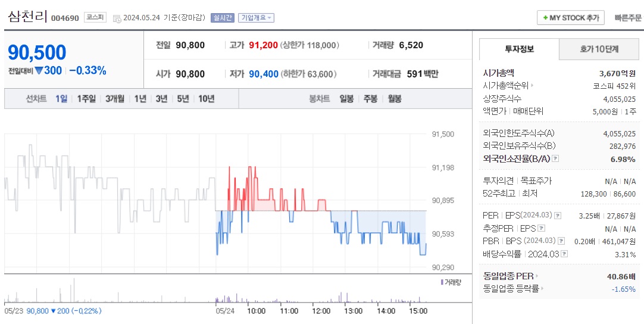
Task: Open the 월봉 monthly candle chart
Action: (x=395, y=99)
